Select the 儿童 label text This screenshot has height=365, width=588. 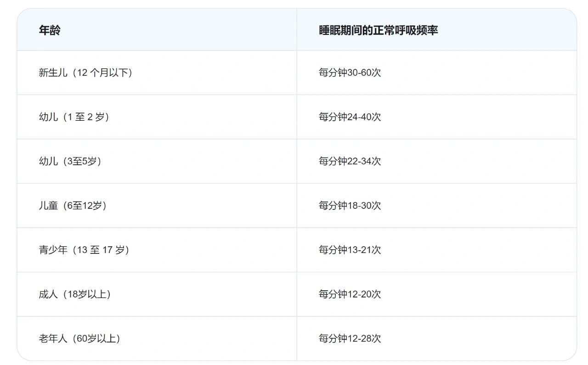(48, 206)
